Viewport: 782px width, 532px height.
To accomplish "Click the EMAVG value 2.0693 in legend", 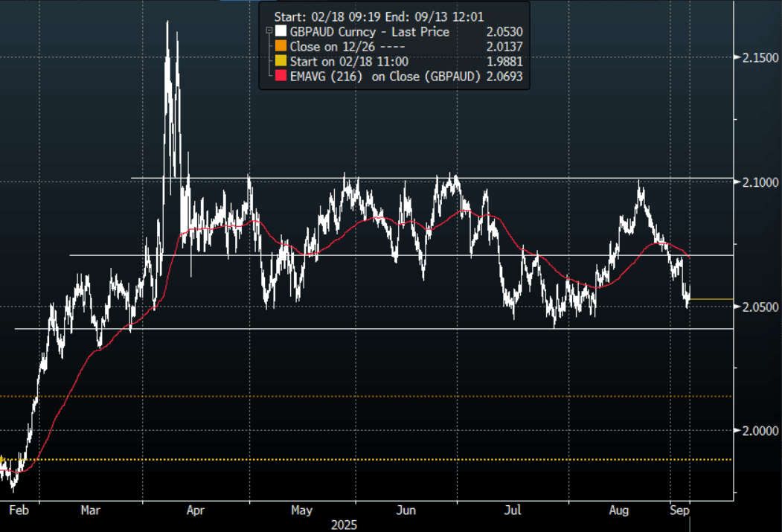I will (x=504, y=76).
